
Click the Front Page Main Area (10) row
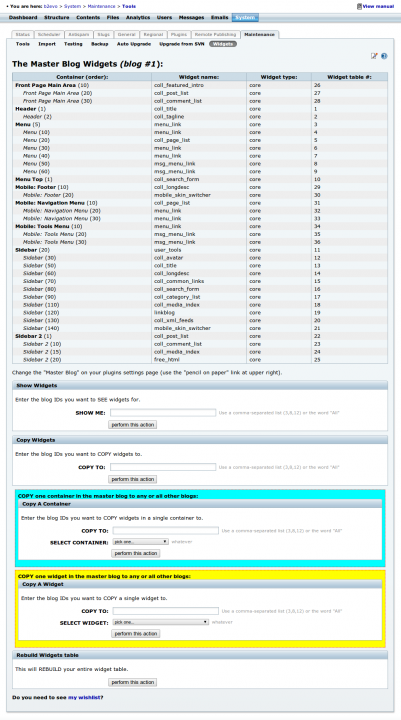click(200, 85)
